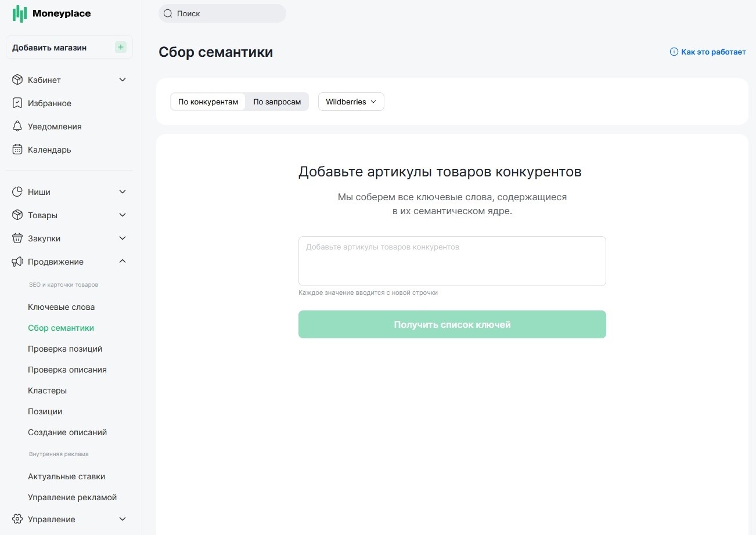Expand the Управление section chevron
The width and height of the screenshot is (756, 535).
point(123,519)
